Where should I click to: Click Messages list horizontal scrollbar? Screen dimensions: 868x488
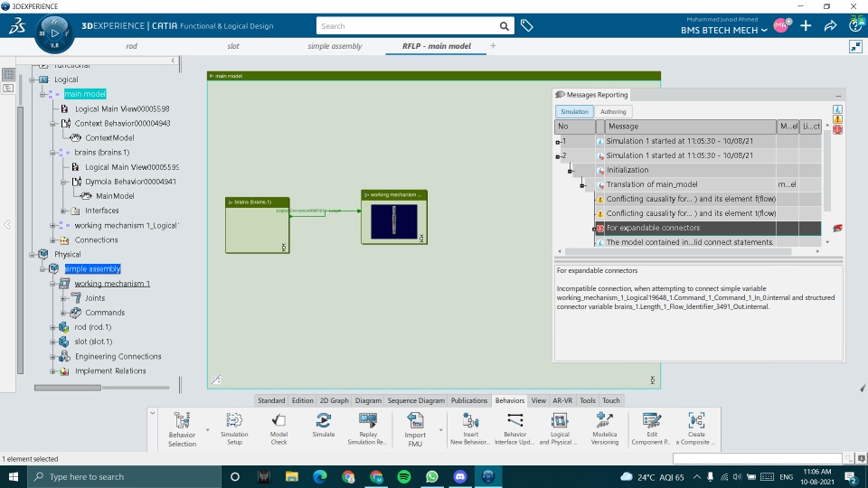click(678, 252)
